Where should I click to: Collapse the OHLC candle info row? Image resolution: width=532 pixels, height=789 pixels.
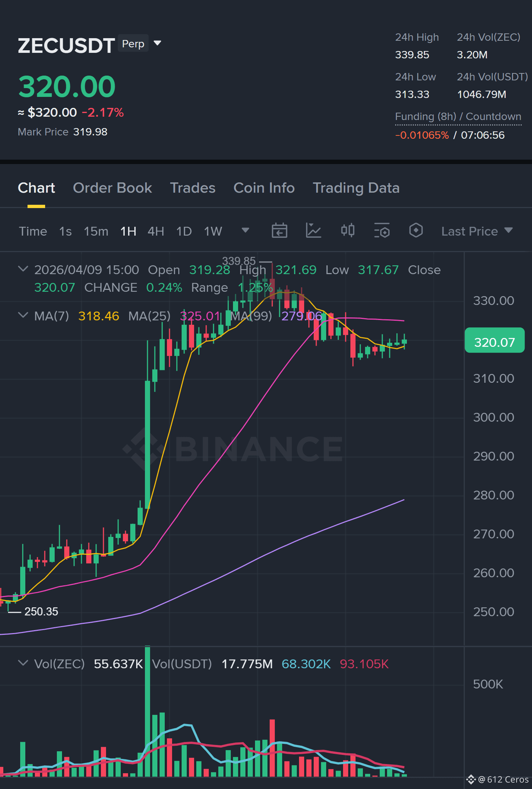coord(23,269)
